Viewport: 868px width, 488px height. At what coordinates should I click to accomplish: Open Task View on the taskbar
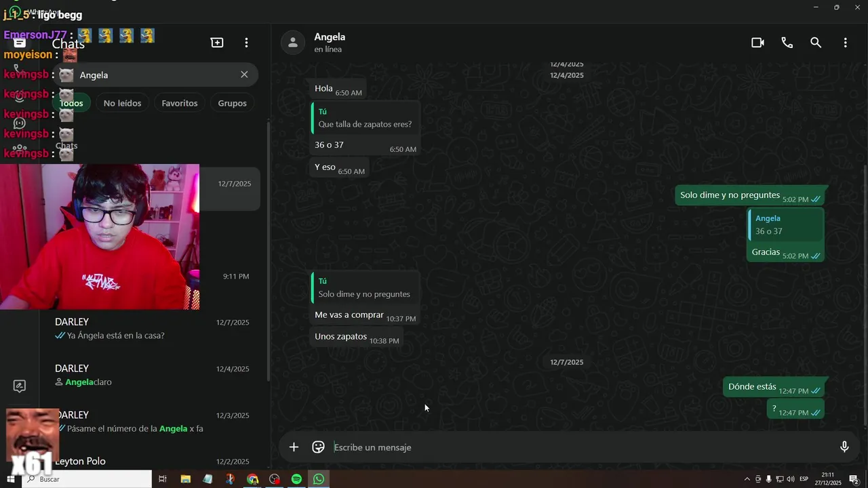pos(163,479)
